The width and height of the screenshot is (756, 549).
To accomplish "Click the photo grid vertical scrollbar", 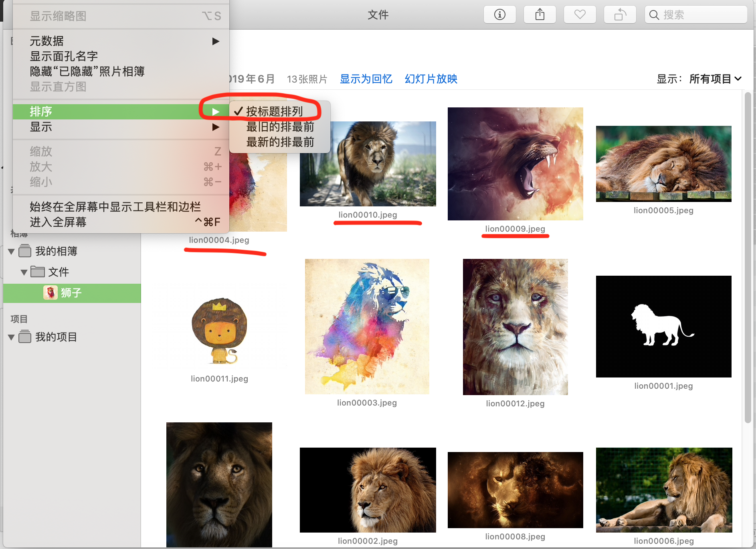I will [x=748, y=258].
